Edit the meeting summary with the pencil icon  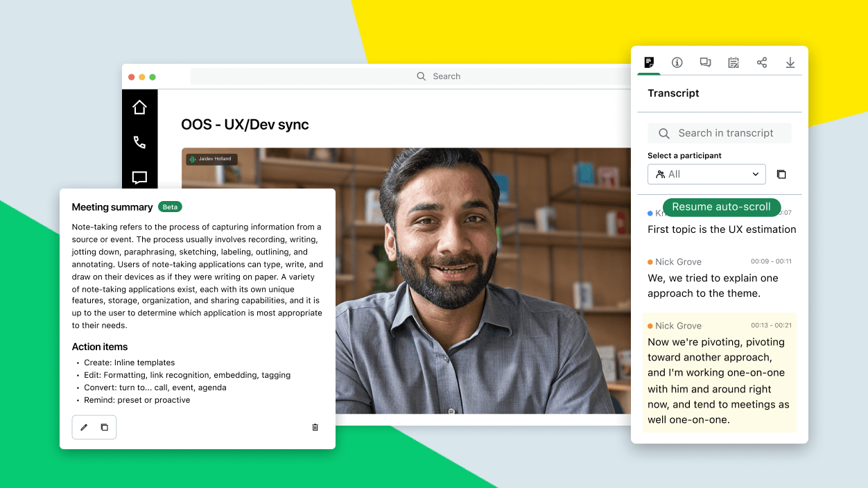84,427
